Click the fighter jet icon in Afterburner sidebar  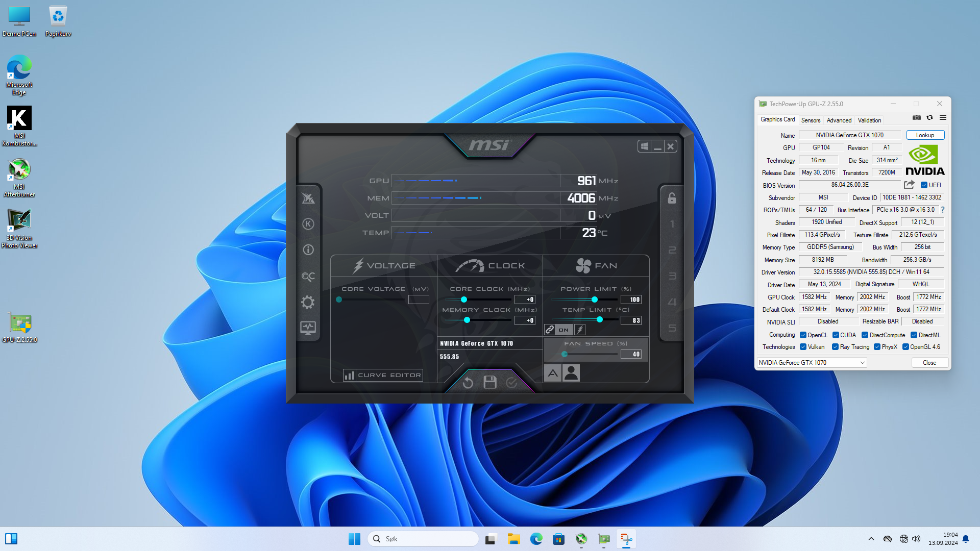click(308, 198)
